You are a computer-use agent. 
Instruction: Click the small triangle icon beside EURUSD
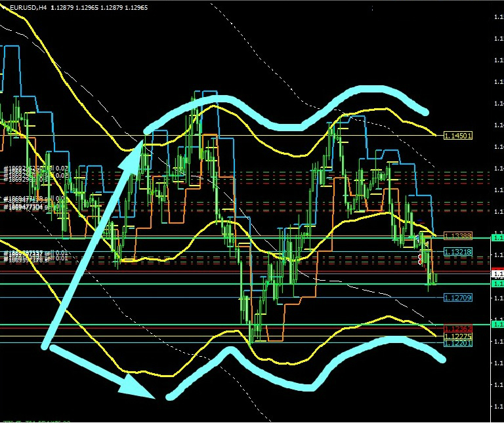coord(5,7)
